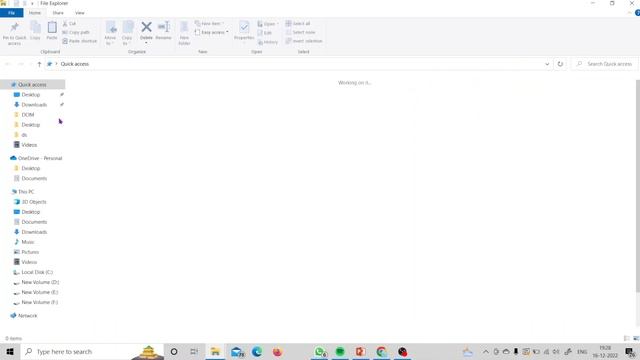Viewport: 640px width, 360px height.
Task: Select This PC in navigation pane
Action: (x=26, y=192)
